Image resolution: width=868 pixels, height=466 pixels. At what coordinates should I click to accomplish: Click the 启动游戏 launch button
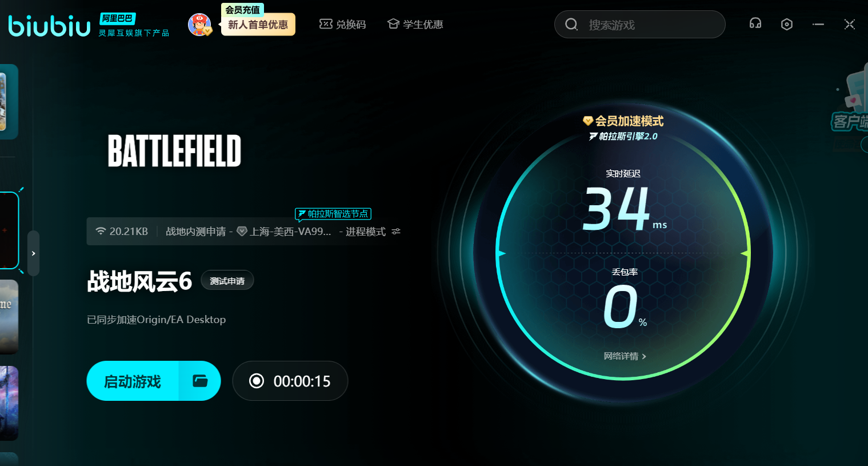pyautogui.click(x=133, y=381)
